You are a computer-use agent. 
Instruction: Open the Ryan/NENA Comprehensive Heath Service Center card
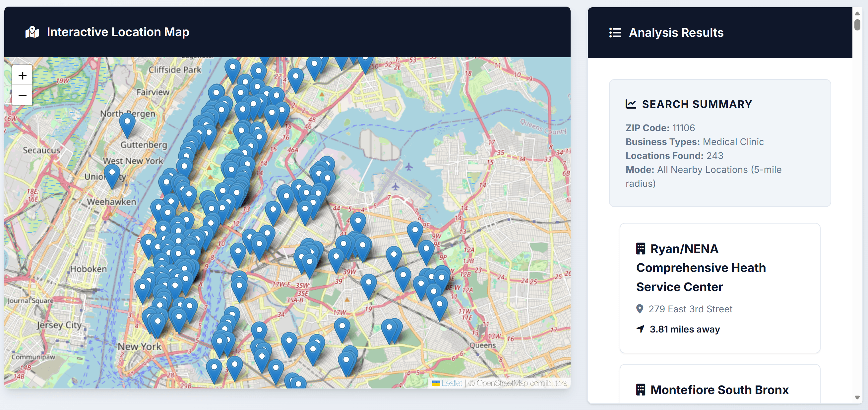(720, 288)
